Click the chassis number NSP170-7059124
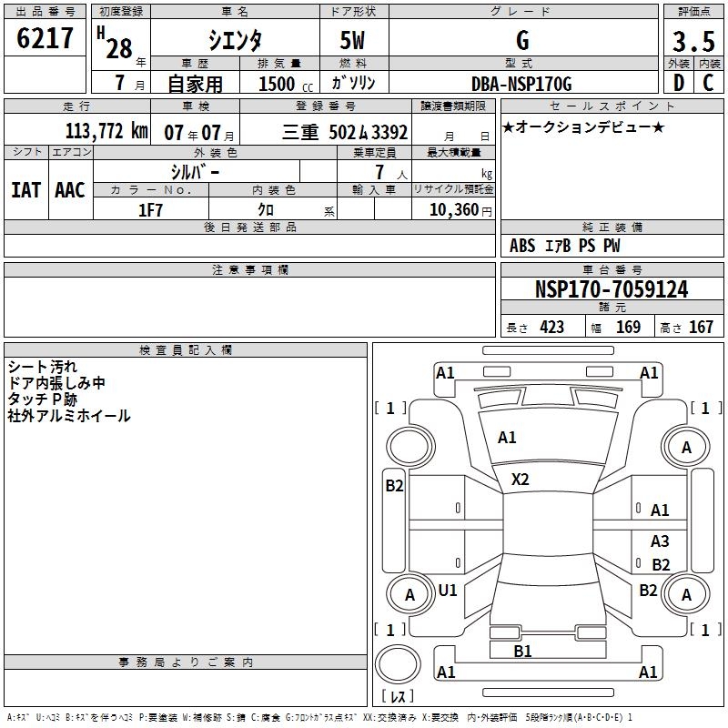The image size is (728, 728). tap(612, 288)
